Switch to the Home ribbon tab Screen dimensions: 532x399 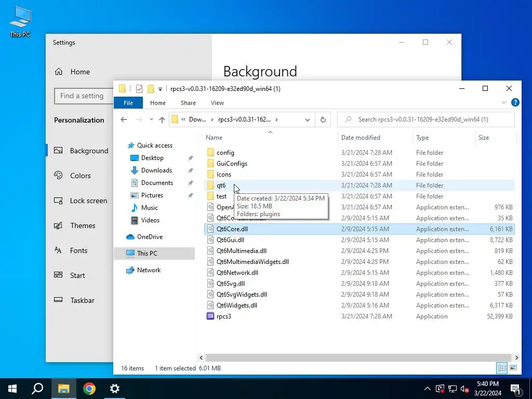point(158,103)
